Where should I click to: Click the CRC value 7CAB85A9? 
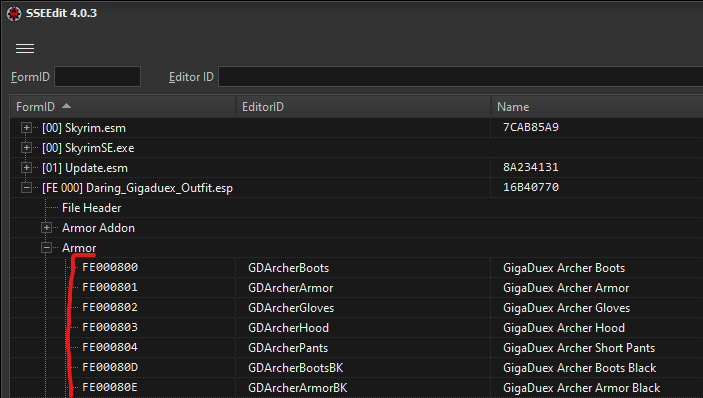click(531, 127)
